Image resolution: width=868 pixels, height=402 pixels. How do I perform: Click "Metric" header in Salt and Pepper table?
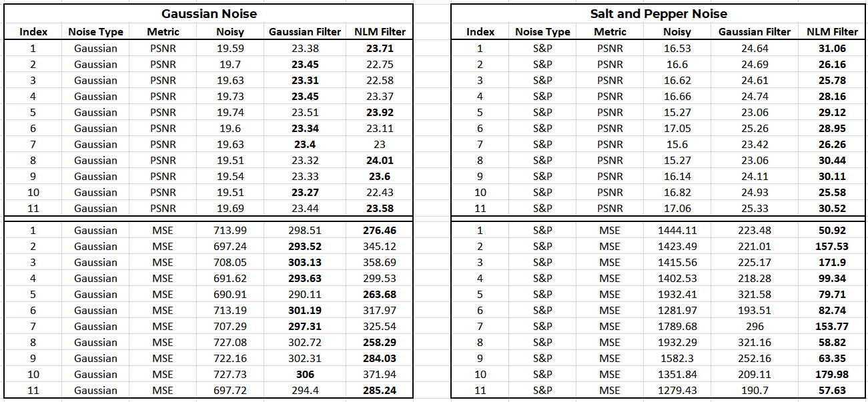610,31
